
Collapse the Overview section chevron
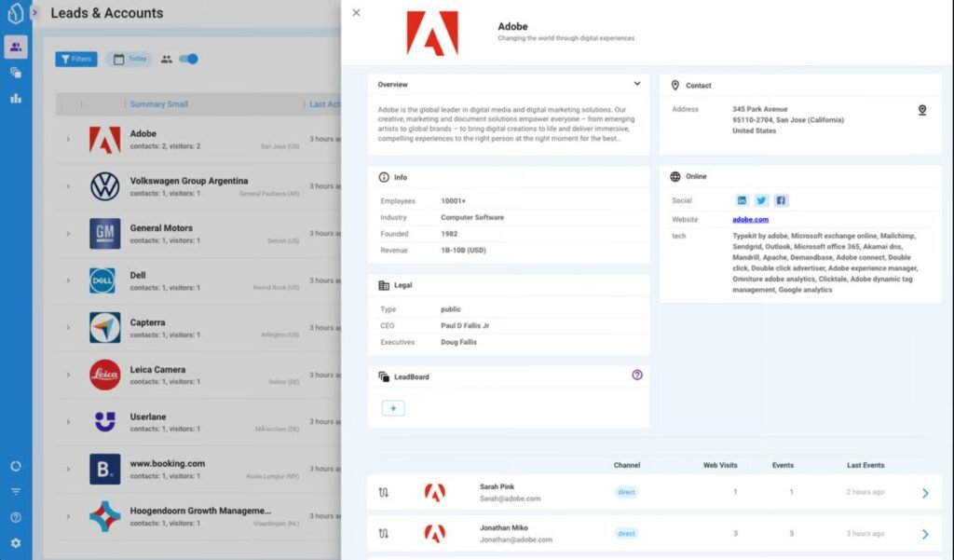(637, 84)
